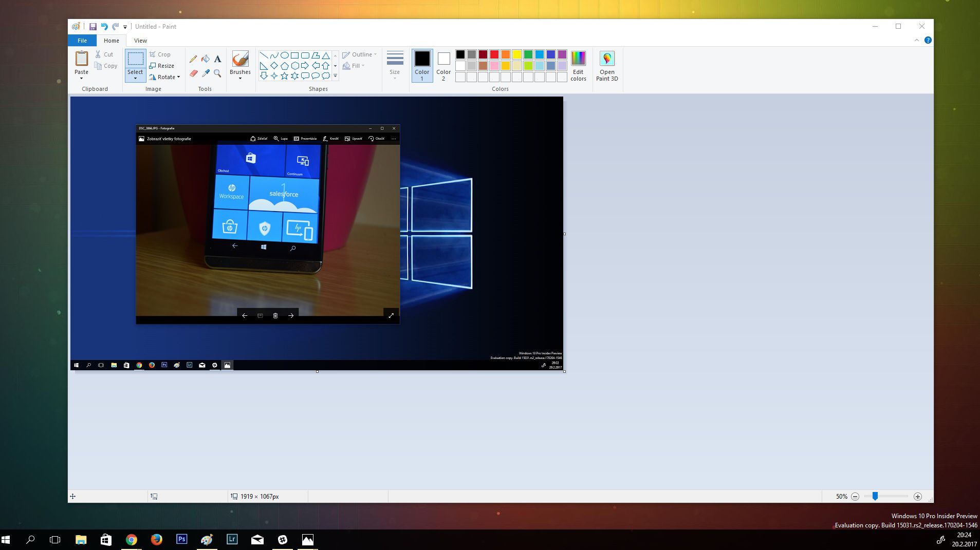
Task: Open the Paste dropdown arrow
Action: tap(81, 78)
